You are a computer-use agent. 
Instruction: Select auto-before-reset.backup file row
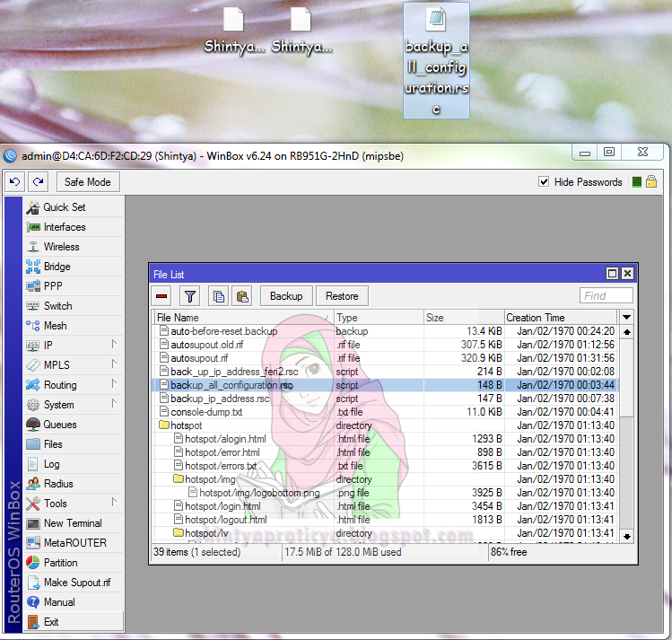(386, 331)
